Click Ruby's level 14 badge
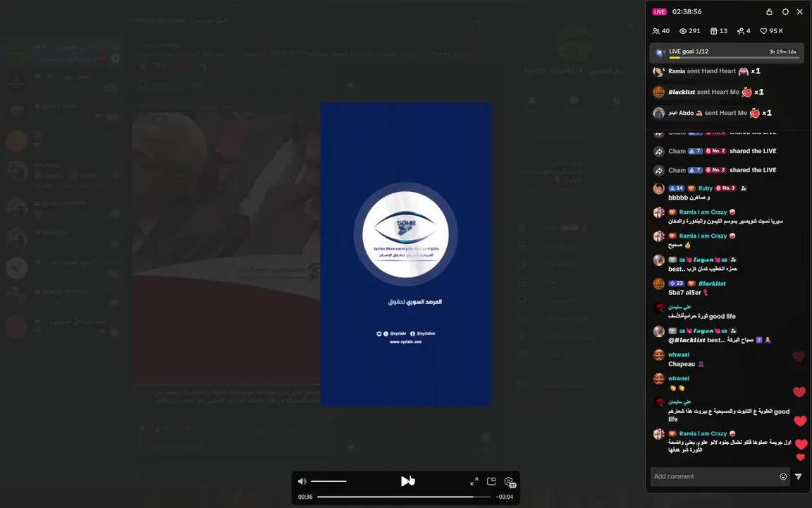812x508 pixels. click(677, 188)
